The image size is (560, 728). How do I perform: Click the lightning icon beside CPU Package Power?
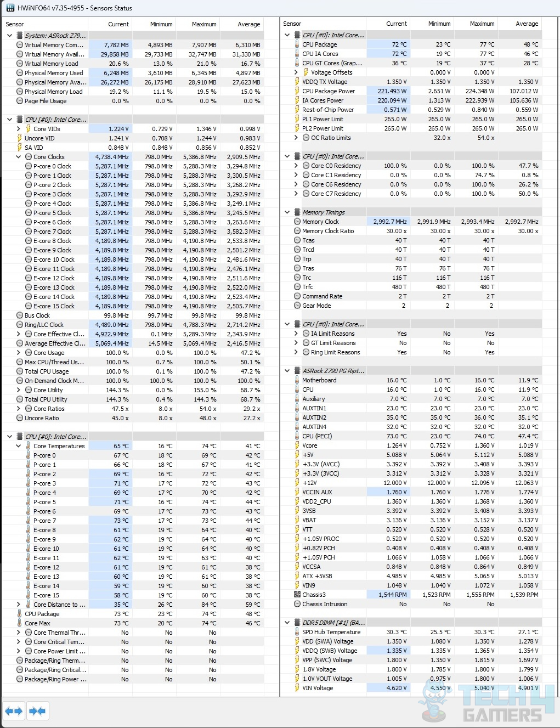297,91
